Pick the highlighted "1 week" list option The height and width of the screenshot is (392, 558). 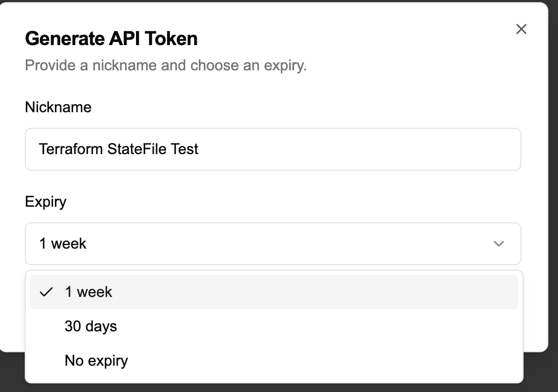click(x=274, y=292)
